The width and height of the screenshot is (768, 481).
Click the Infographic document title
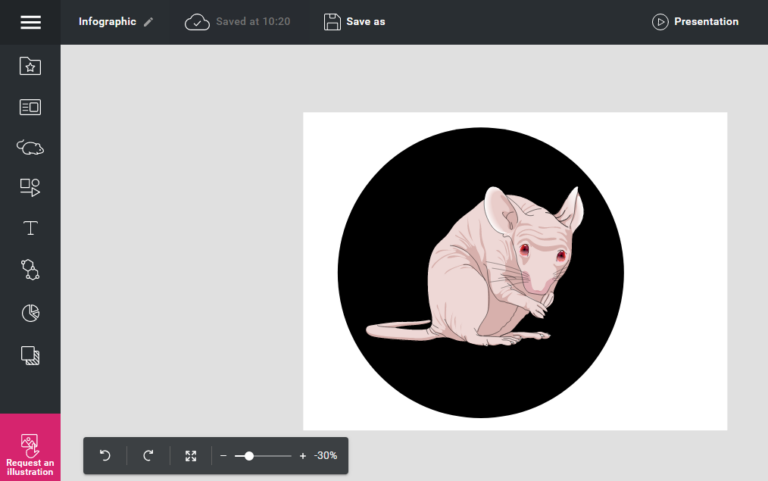click(x=107, y=22)
